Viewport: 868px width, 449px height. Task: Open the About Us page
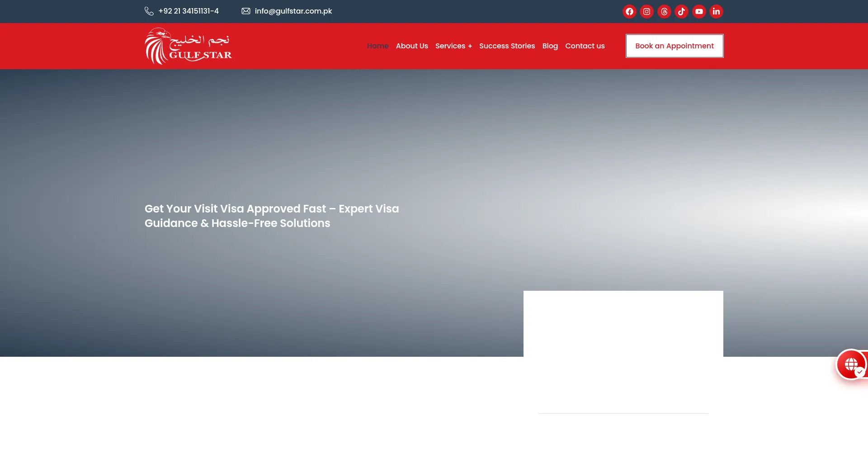[412, 46]
